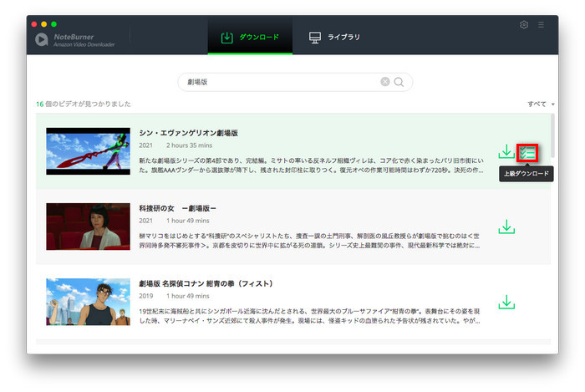Viewport: 585px width, 392px height.
Task: Click the magnifier search icon
Action: pos(399,82)
